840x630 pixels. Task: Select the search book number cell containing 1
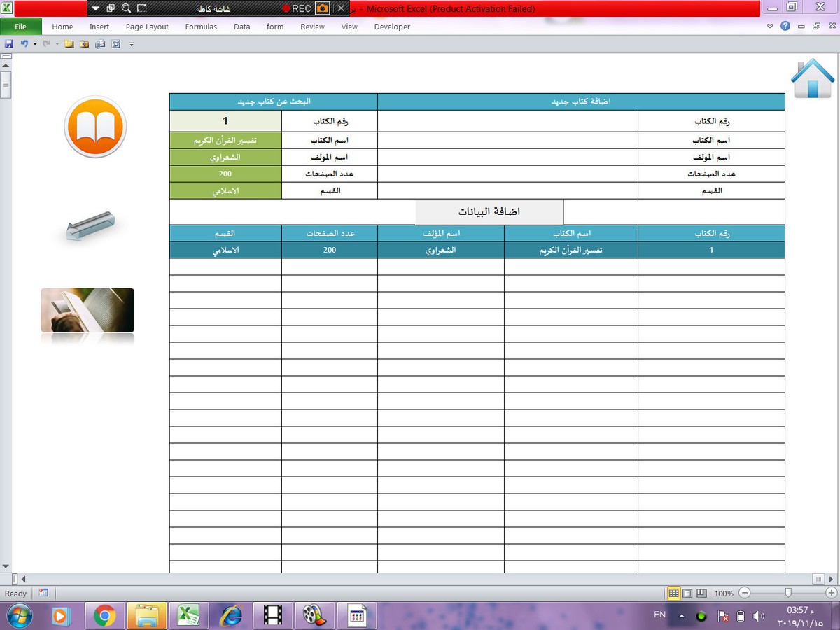click(225, 121)
